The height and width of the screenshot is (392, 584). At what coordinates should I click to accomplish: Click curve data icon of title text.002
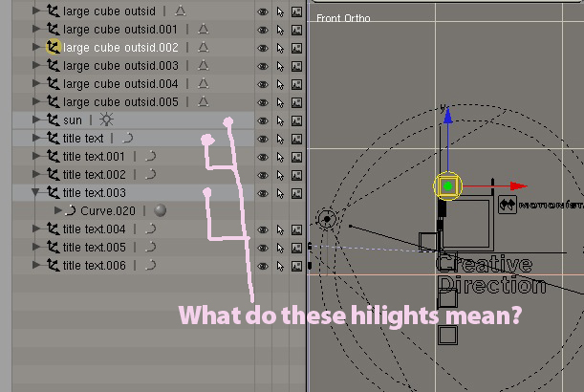(x=150, y=174)
